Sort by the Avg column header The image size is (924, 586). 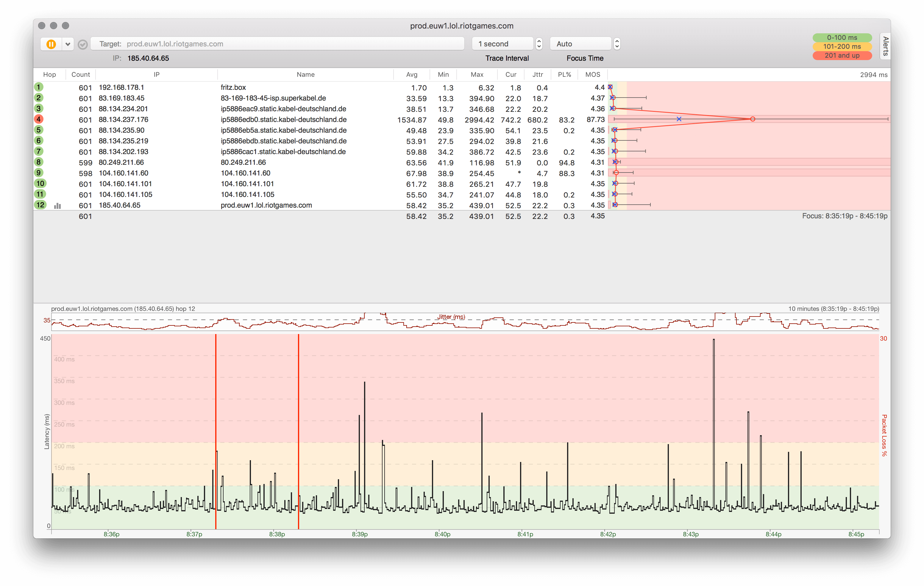(x=412, y=74)
